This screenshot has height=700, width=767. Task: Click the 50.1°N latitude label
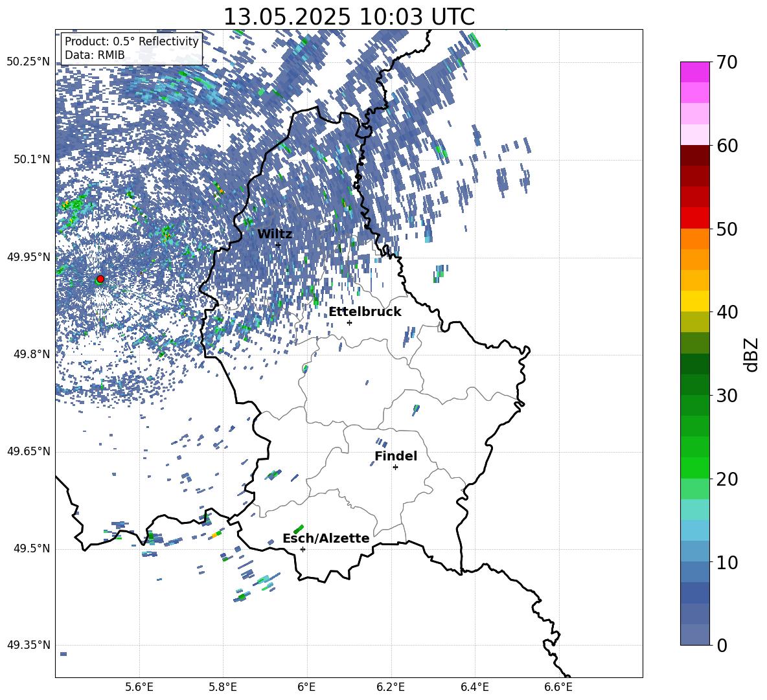pos(31,159)
